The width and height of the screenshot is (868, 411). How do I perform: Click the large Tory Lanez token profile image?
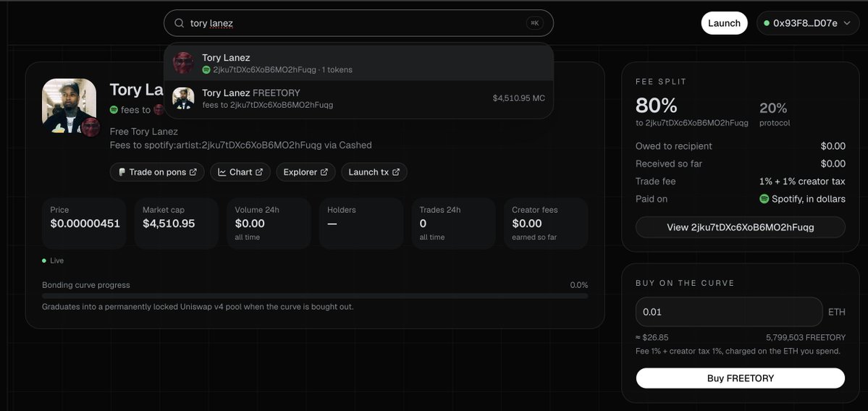tap(69, 106)
